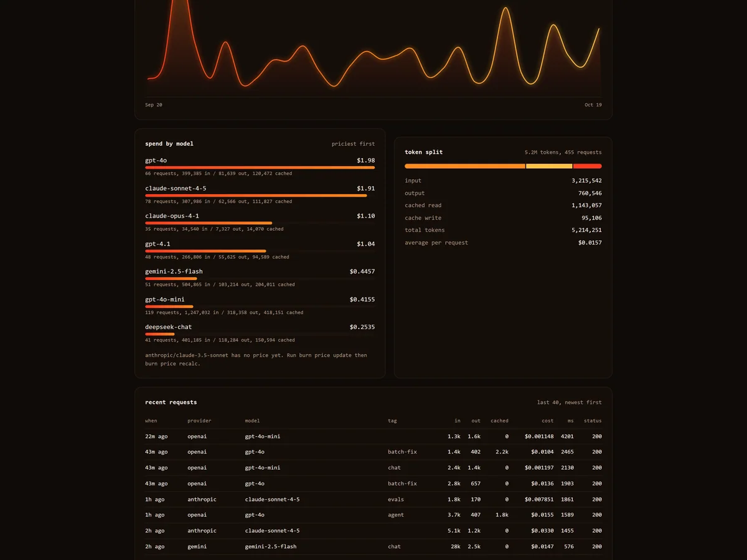Click cost $0.0147 on gemini row
The height and width of the screenshot is (560, 747).
tap(542, 546)
